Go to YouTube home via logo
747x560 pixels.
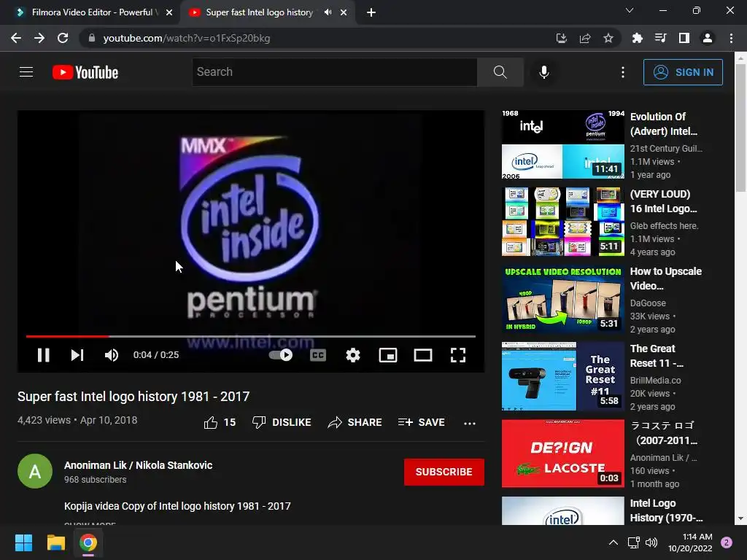pyautogui.click(x=85, y=72)
